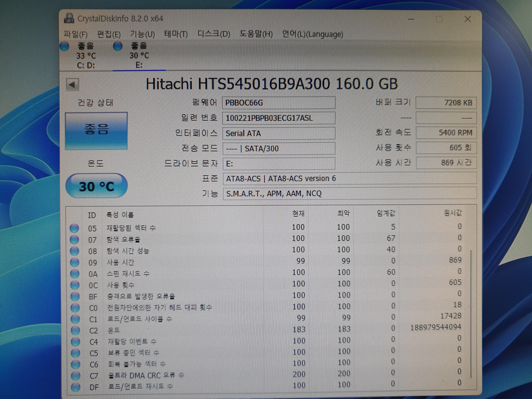Image resolution: width=532 pixels, height=399 pixels.
Task: Click the 최악 column header
Action: [343, 213]
